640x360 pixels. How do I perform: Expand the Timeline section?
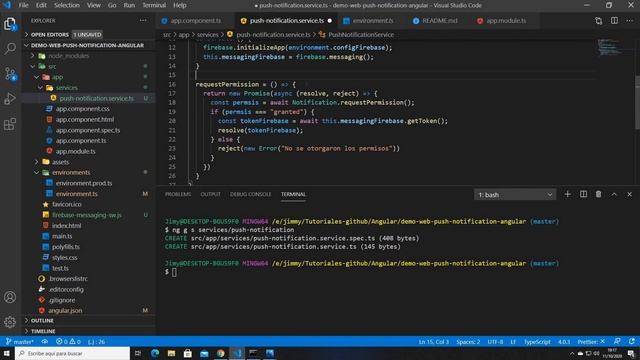pyautogui.click(x=43, y=331)
